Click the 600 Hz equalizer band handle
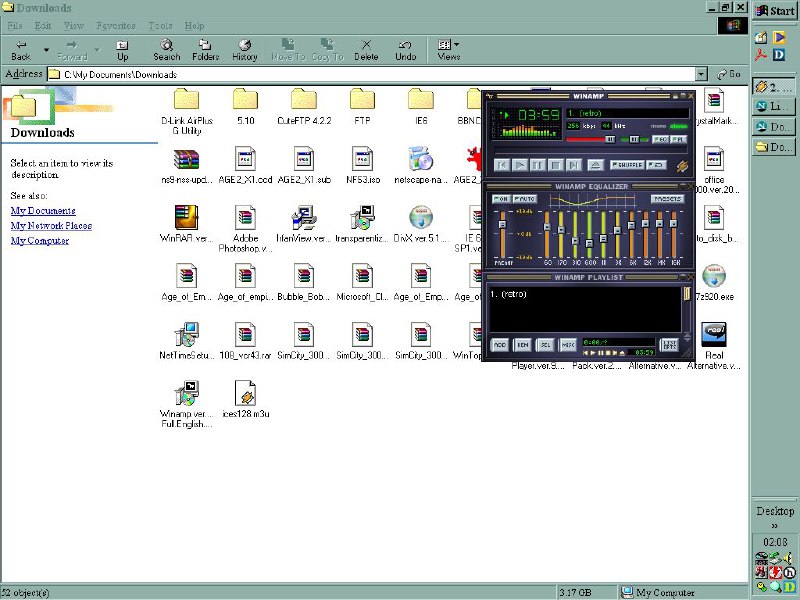The height and width of the screenshot is (600, 800). click(x=589, y=243)
